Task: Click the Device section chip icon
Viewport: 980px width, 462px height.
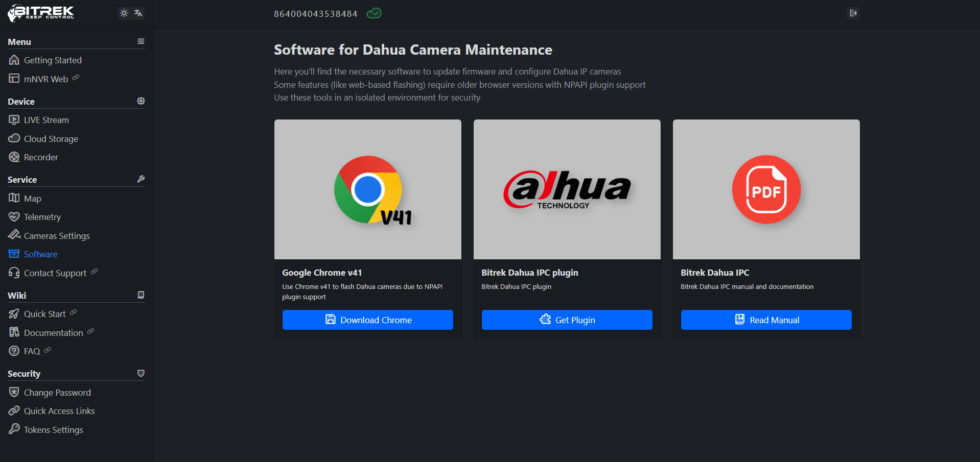Action: coord(141,101)
